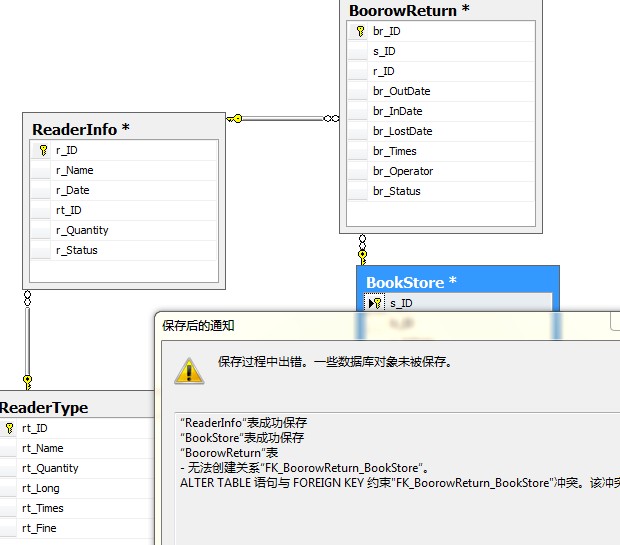Click the 保存后的通知 dialog title
The height and width of the screenshot is (545, 620).
198,325
